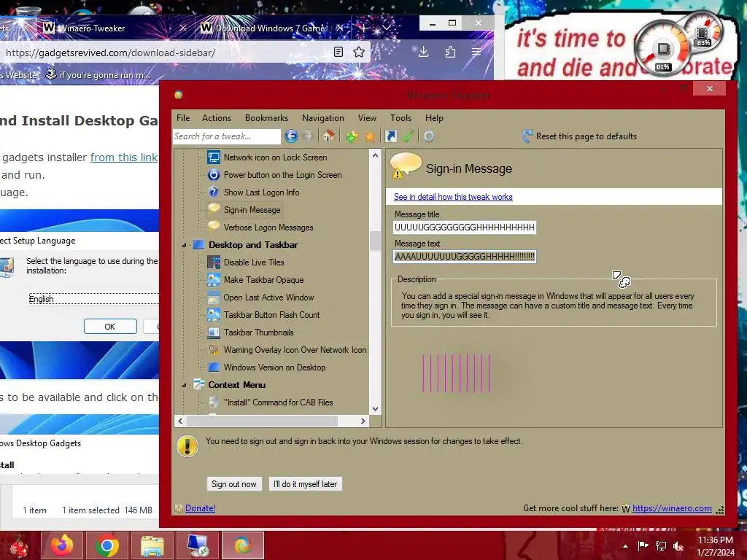Open browser downloads arrow icon
Image resolution: width=747 pixels, height=560 pixels.
(424, 52)
